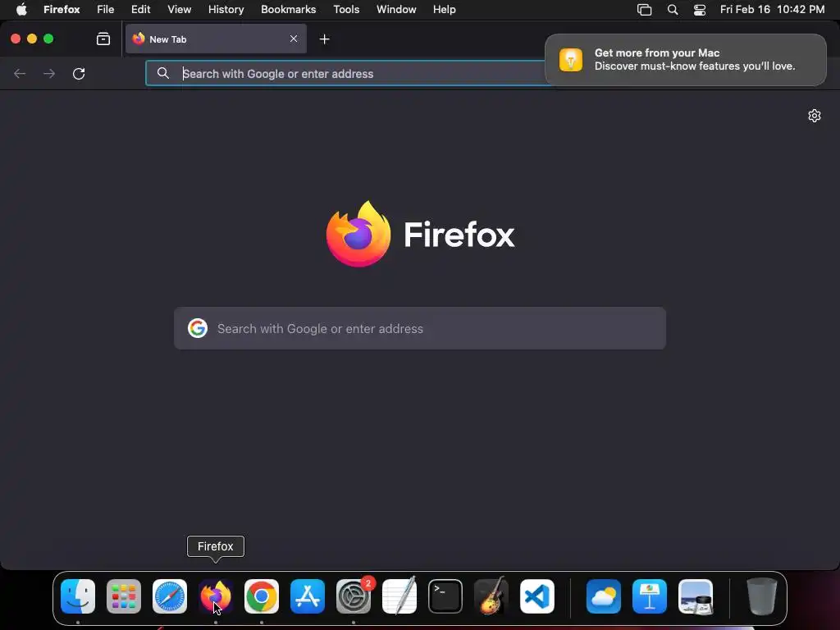The width and height of the screenshot is (840, 630).
Task: Close the New Tab tab
Action: 294,39
